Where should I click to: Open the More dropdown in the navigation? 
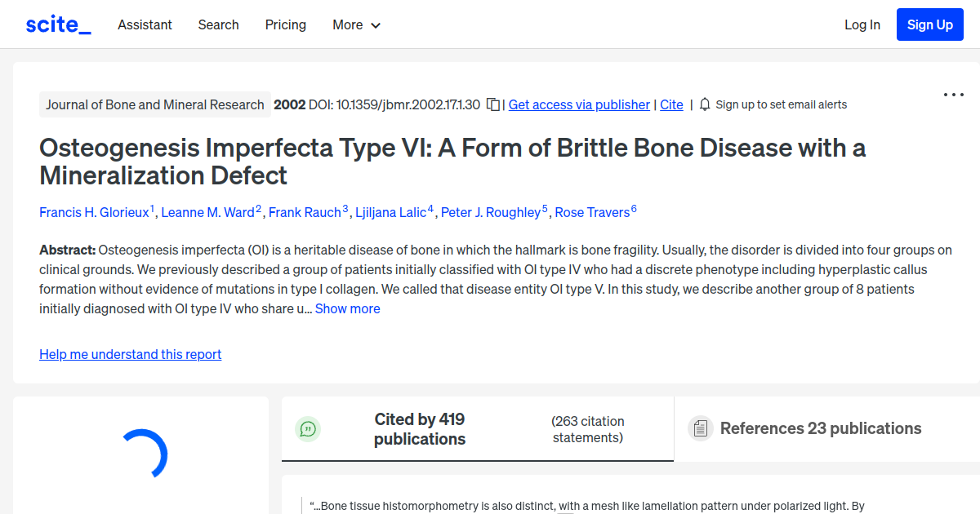click(356, 25)
